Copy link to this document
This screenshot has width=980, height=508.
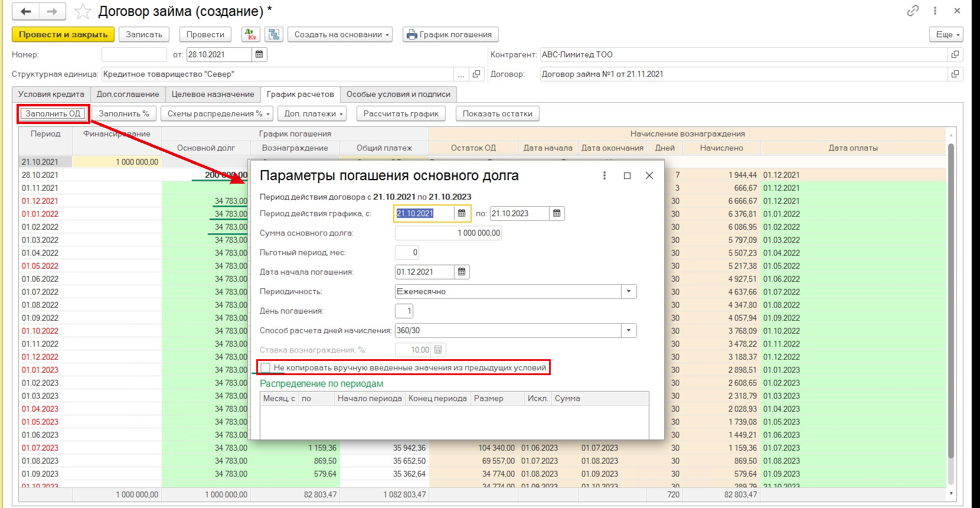tap(913, 11)
